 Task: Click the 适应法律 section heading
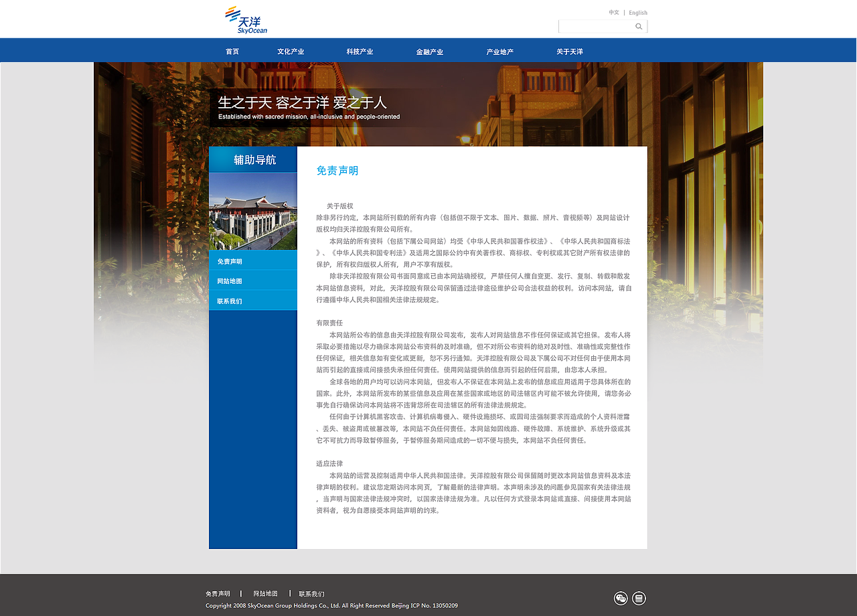pos(329,463)
